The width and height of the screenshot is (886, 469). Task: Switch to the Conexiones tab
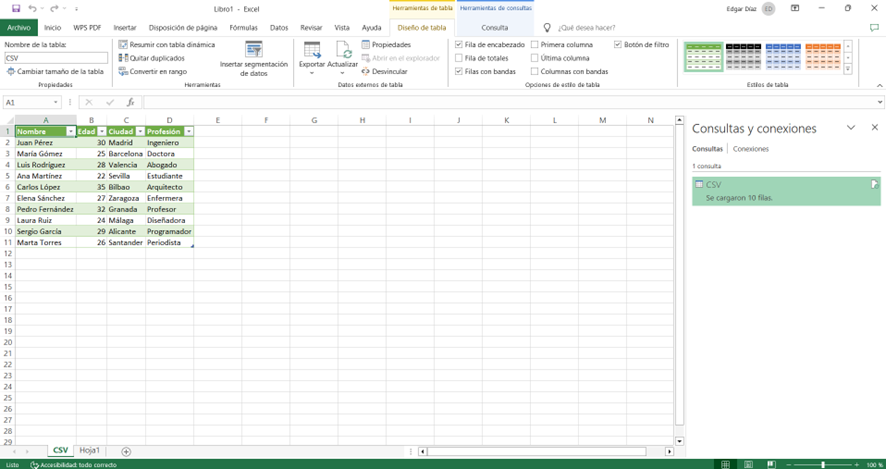coord(751,149)
